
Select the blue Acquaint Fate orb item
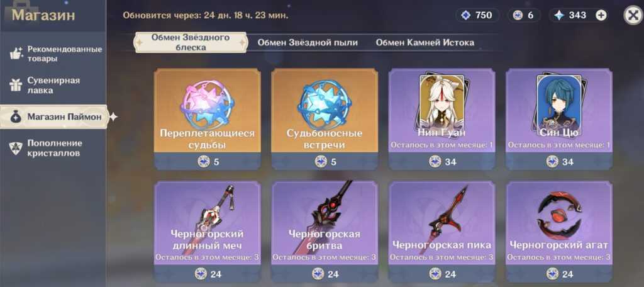[x=325, y=119]
